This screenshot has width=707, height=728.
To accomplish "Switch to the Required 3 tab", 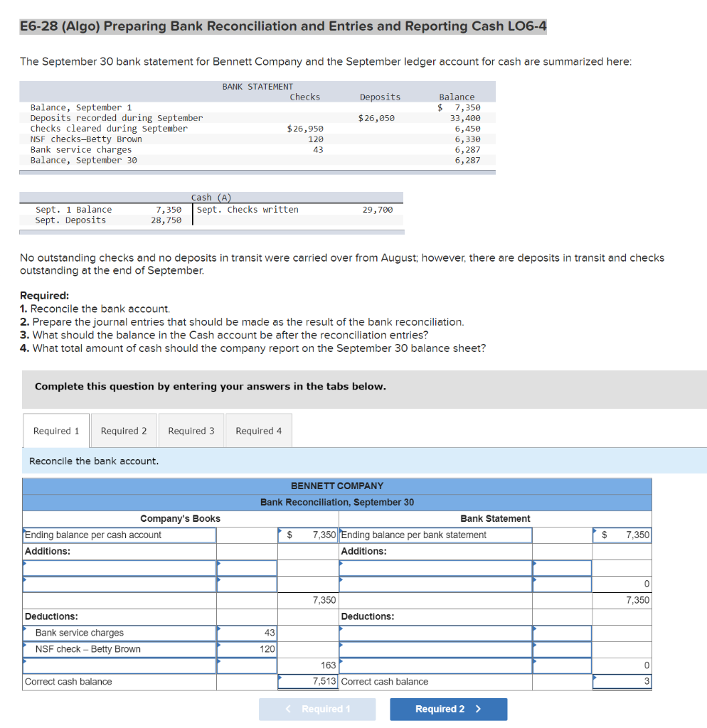I will [191, 430].
